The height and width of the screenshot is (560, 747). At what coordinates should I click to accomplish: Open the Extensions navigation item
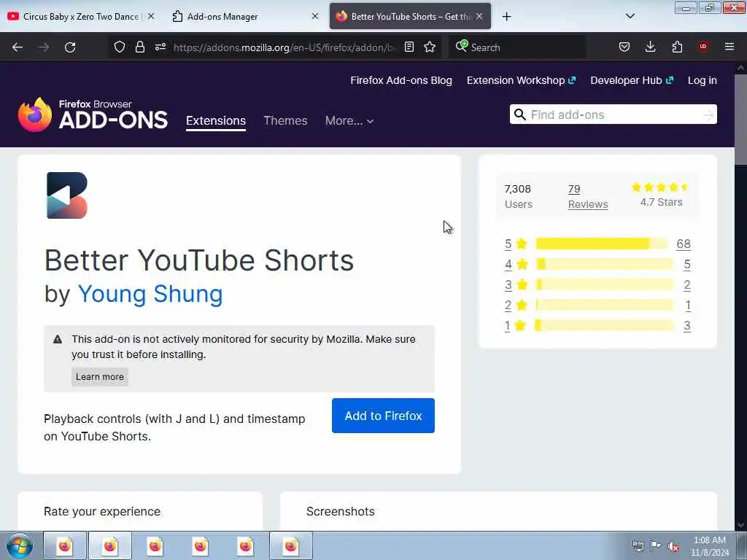pos(216,120)
